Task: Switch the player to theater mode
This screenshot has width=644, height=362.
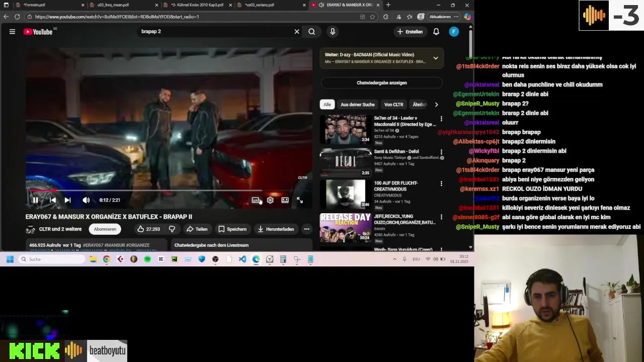Action: (x=285, y=200)
